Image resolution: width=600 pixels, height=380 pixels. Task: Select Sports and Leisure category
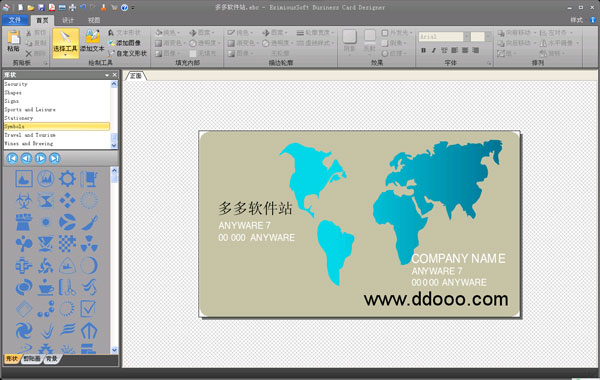point(57,109)
